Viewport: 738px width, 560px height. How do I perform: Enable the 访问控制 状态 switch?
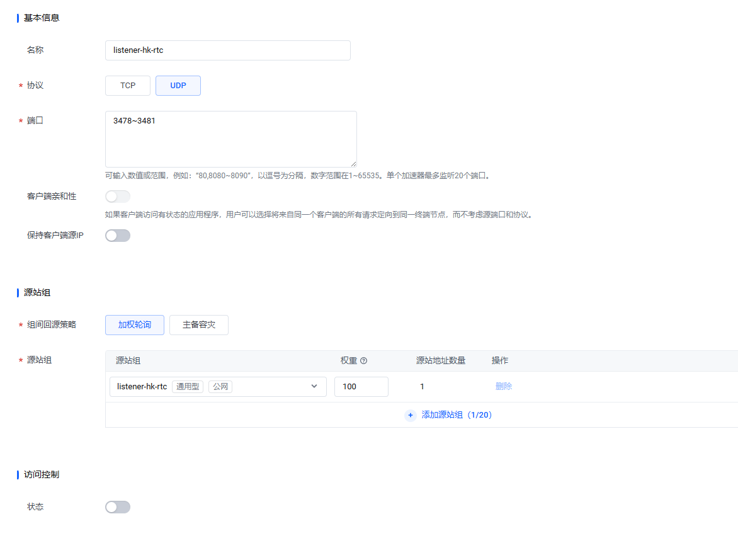118,507
